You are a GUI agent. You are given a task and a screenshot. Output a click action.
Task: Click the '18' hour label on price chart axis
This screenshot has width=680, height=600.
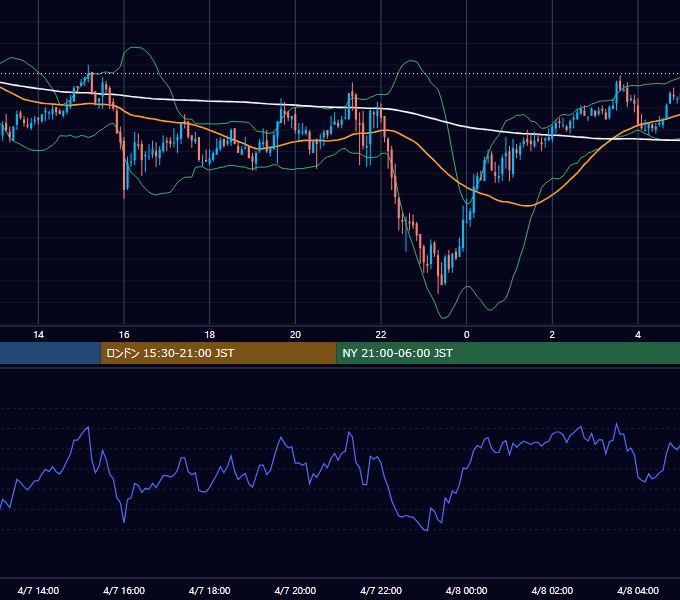click(x=209, y=335)
